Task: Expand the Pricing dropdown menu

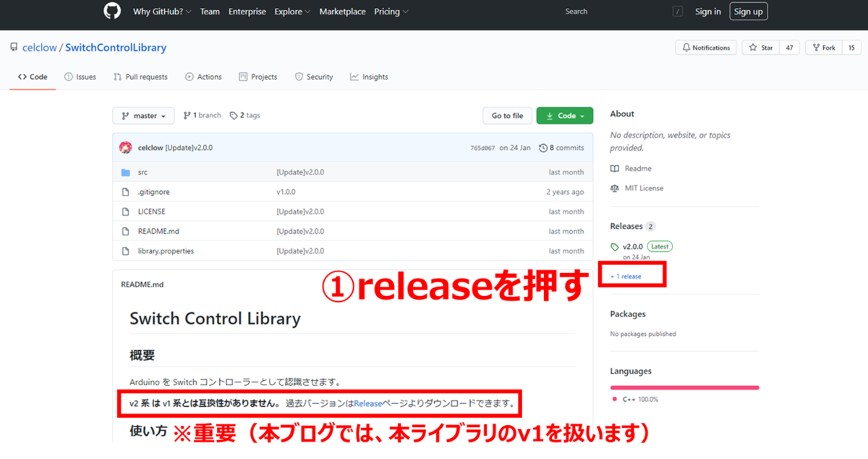Action: tap(391, 12)
